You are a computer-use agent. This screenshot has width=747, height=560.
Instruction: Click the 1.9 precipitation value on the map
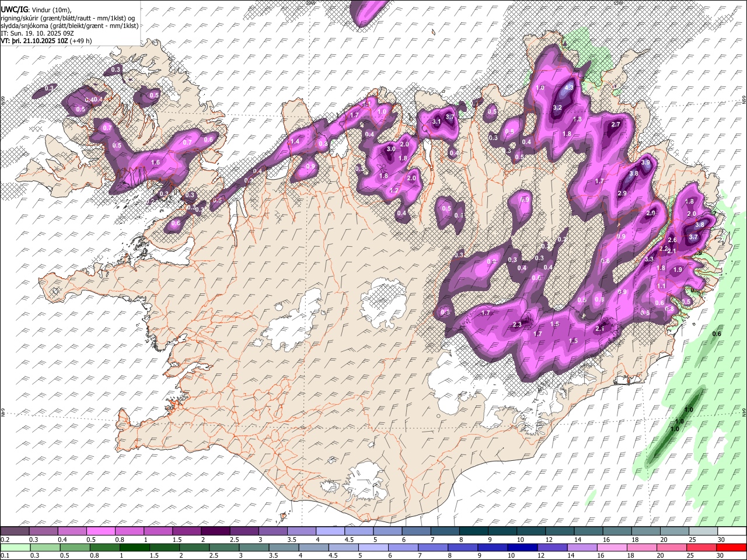[x=678, y=269]
